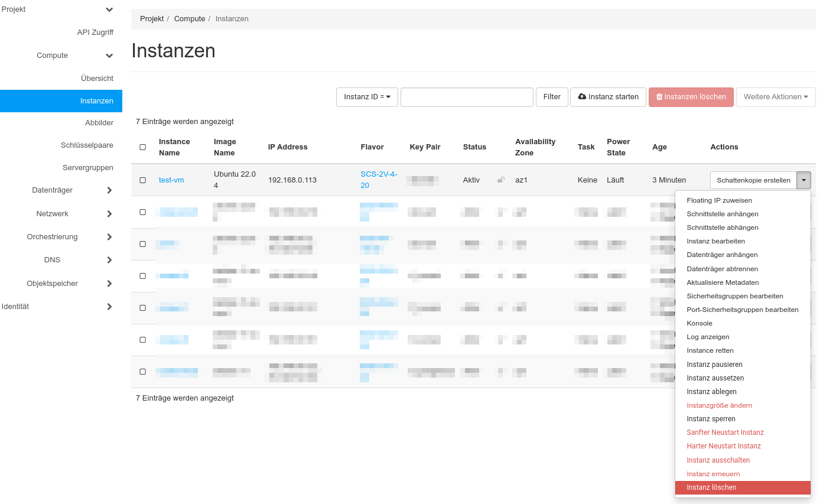
Task: Select the test-vm row checkbox
Action: [x=142, y=180]
